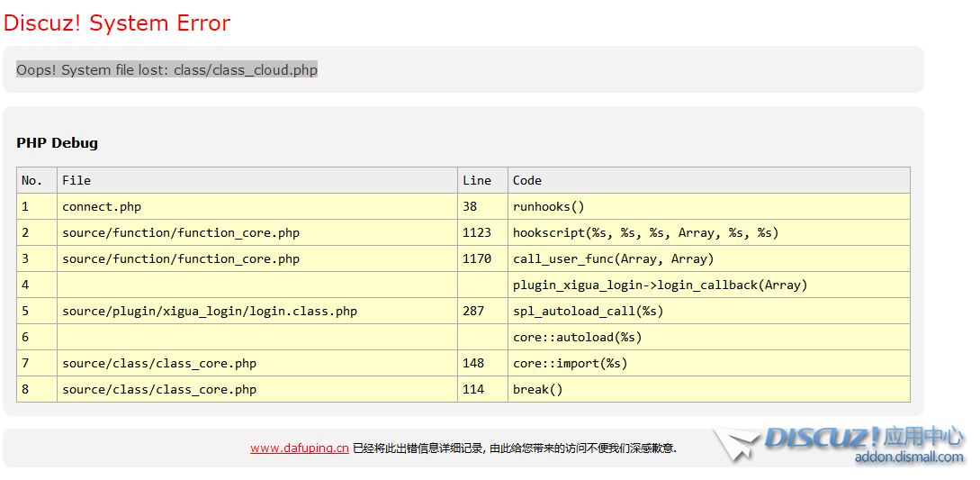Click the Discuz! System Error heading
Image resolution: width=980 pixels, height=480 pixels.
(117, 23)
